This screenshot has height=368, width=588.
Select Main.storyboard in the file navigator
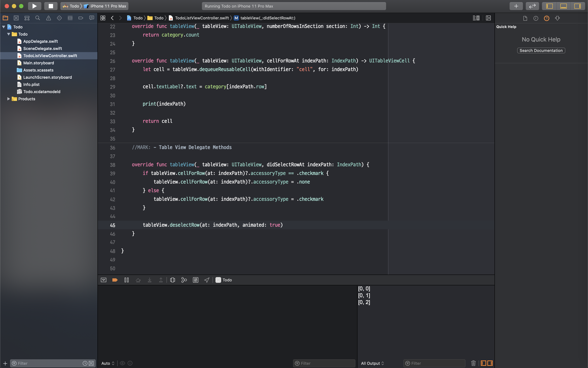point(38,63)
